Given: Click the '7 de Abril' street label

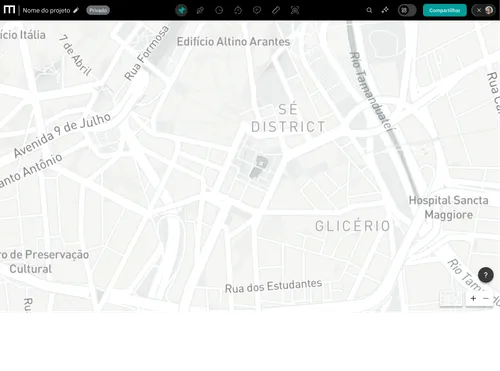Looking at the screenshot, I should pyautogui.click(x=75, y=55).
